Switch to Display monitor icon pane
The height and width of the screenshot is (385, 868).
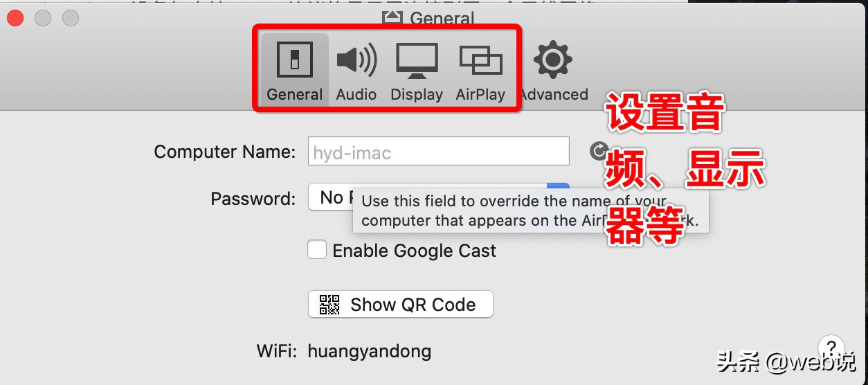(417, 60)
